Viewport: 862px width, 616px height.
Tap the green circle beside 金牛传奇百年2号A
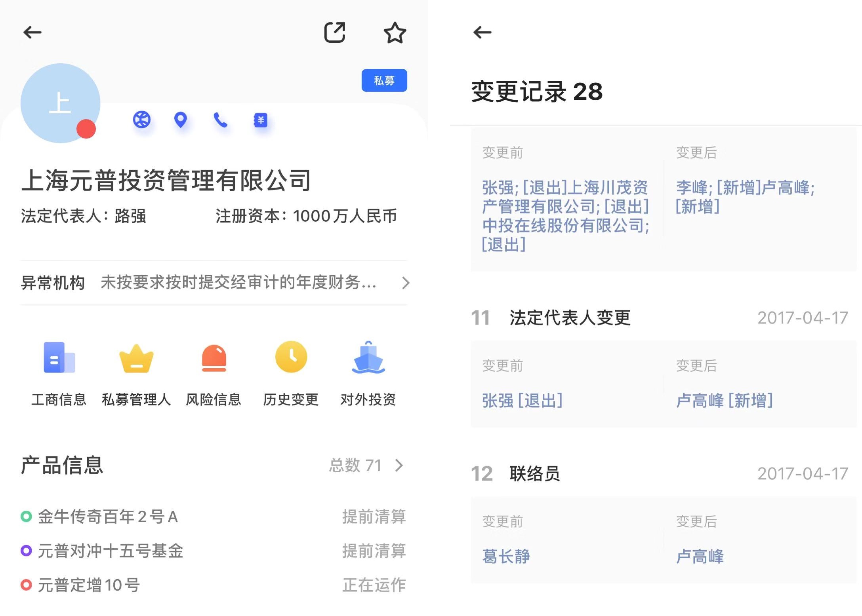point(26,517)
